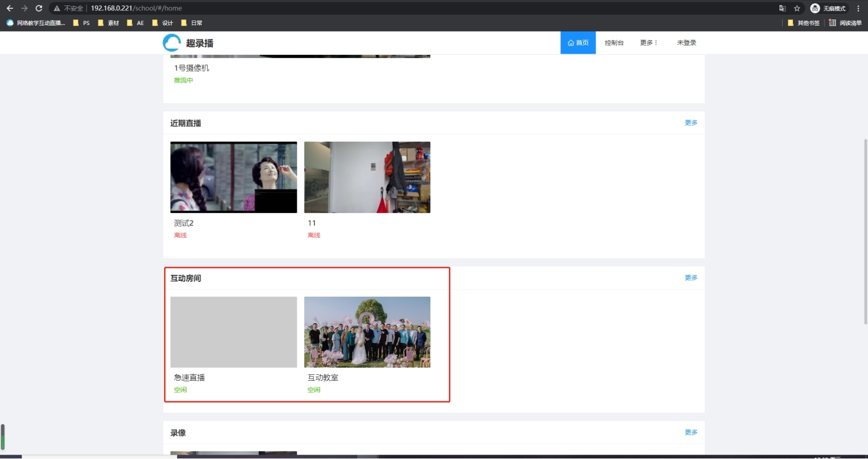Open 其他书签 bookmarks folder

tap(803, 23)
